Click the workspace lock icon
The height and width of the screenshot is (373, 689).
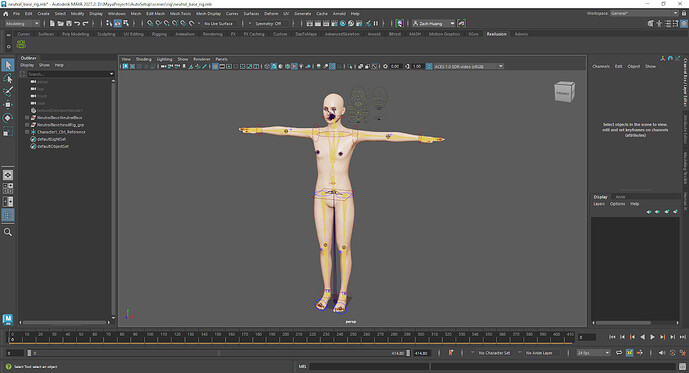coord(683,13)
